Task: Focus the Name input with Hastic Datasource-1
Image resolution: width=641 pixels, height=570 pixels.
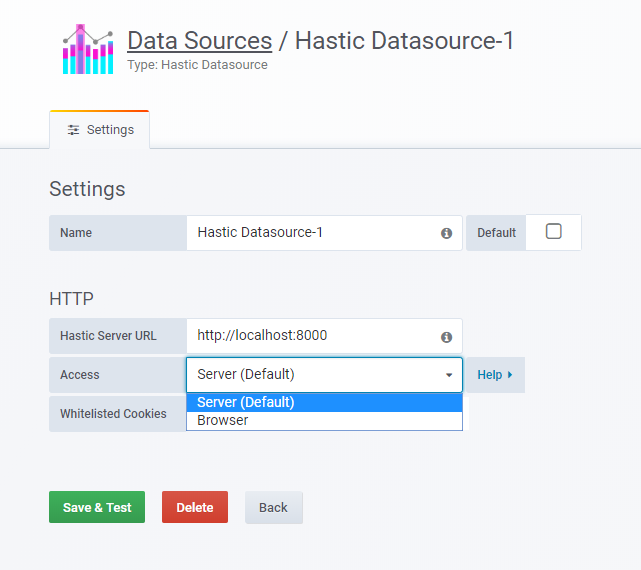Action: pyautogui.click(x=324, y=233)
